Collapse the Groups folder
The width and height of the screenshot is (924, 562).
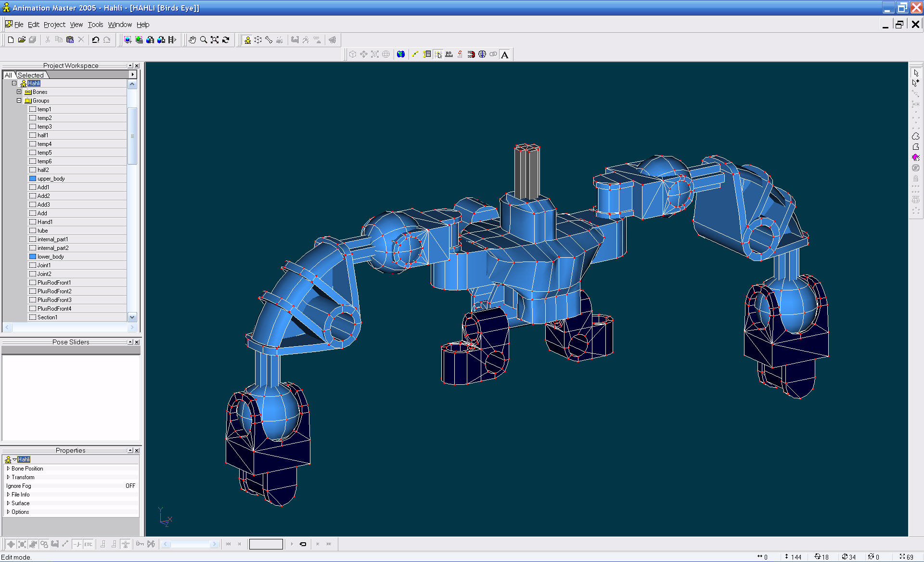click(19, 101)
